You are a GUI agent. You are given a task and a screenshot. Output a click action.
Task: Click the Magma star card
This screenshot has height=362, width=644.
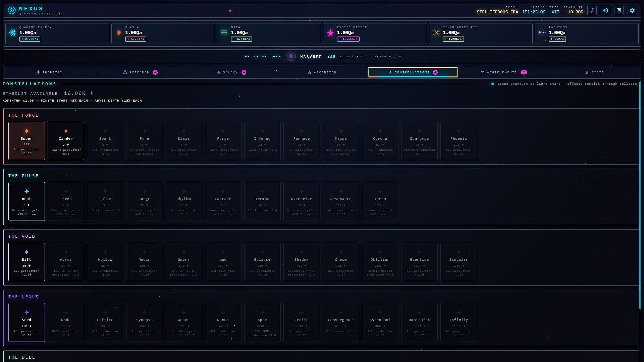tap(340, 141)
